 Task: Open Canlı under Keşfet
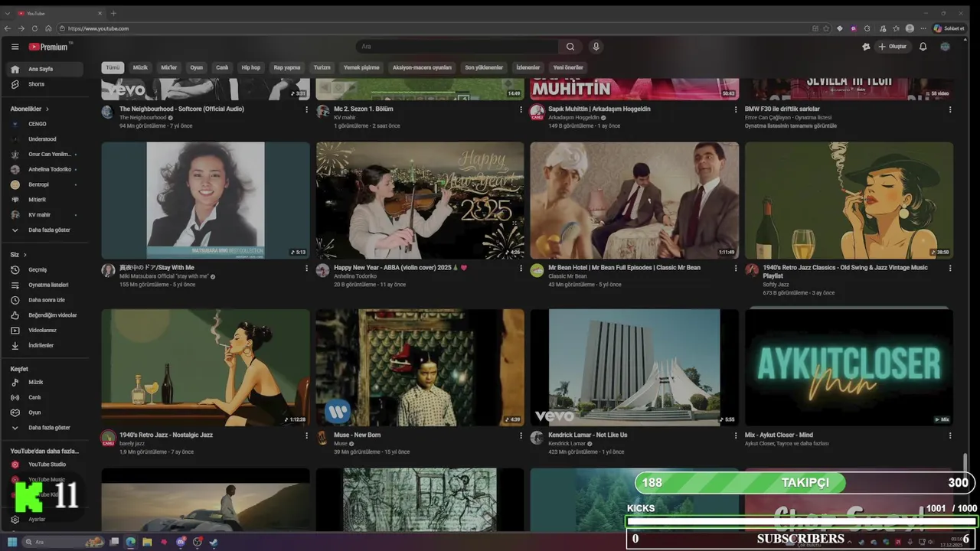pos(46,397)
